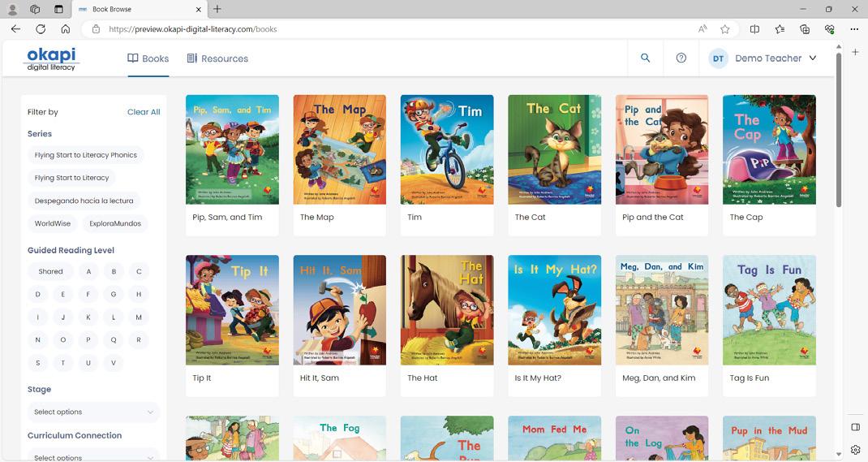Open The Cat book cover
Viewport: 868px width, 462px height.
click(x=555, y=149)
